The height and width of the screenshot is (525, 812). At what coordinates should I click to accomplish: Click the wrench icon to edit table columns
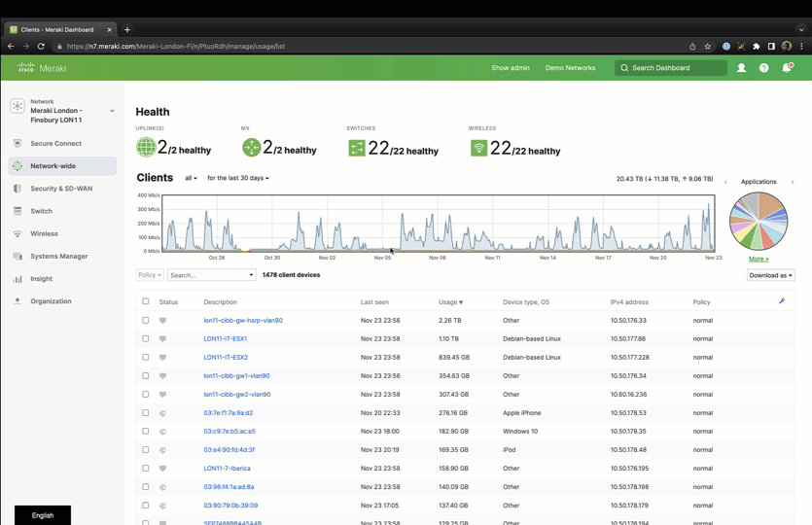click(x=782, y=300)
